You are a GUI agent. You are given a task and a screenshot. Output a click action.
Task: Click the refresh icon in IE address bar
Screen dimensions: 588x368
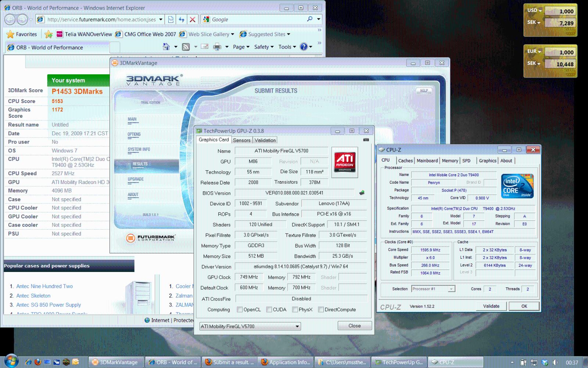pos(182,20)
